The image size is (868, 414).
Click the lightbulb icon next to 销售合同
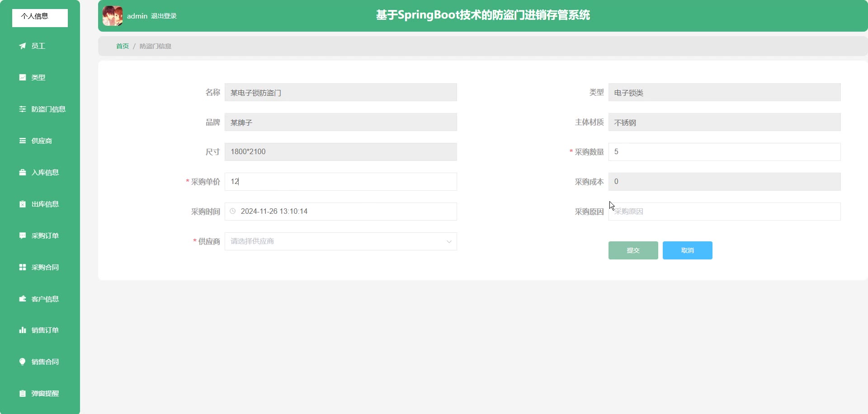coord(22,362)
